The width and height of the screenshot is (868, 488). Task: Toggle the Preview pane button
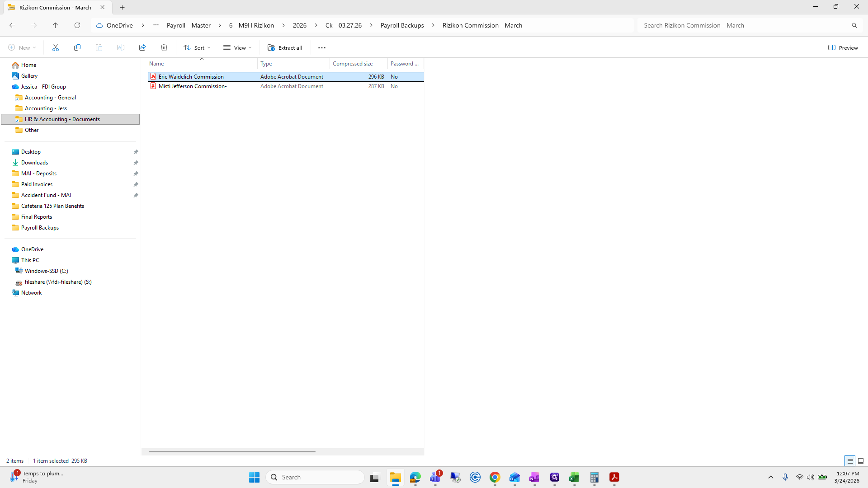(843, 47)
